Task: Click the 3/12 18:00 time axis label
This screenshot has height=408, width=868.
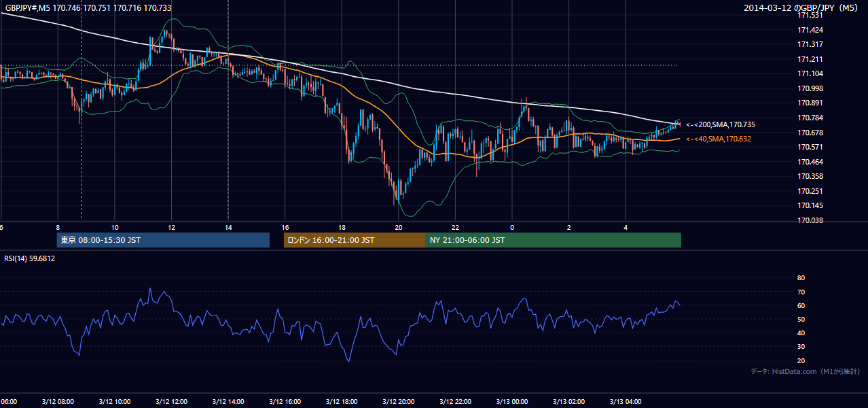Action: pyautogui.click(x=342, y=401)
